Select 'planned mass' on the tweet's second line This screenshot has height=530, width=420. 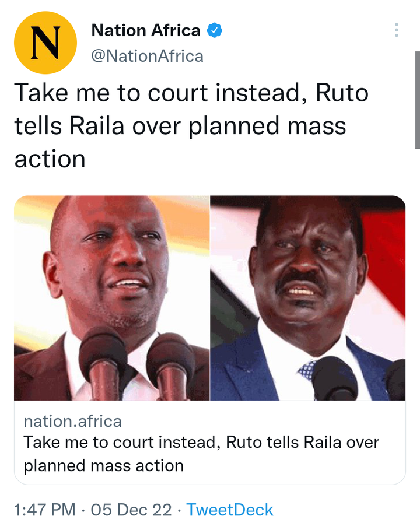pos(267,127)
